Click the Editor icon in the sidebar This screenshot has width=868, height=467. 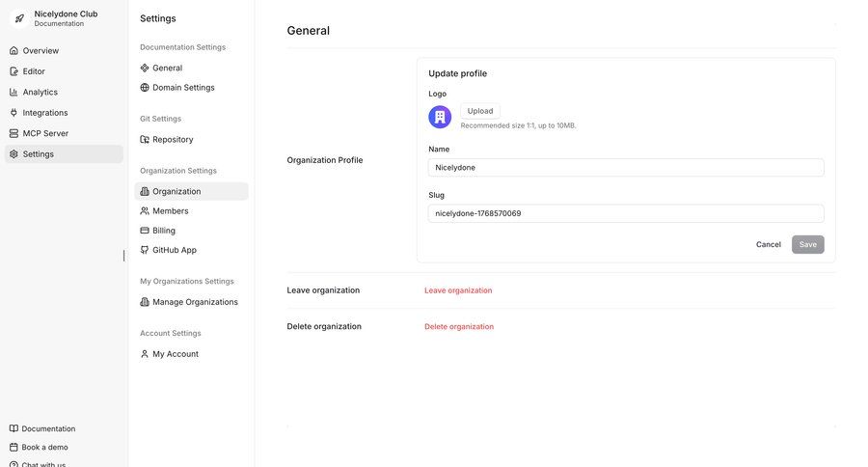[x=14, y=71]
